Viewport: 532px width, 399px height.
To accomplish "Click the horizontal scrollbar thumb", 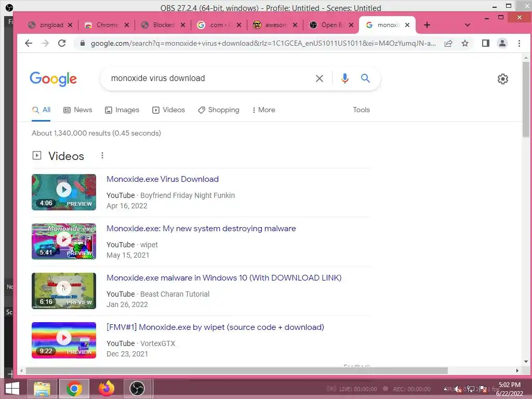I will (x=237, y=370).
